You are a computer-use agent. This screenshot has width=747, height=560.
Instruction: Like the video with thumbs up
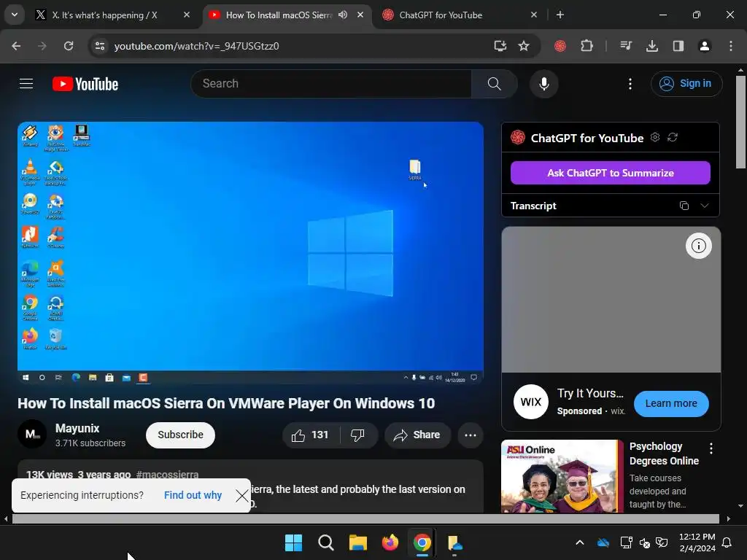click(310, 435)
